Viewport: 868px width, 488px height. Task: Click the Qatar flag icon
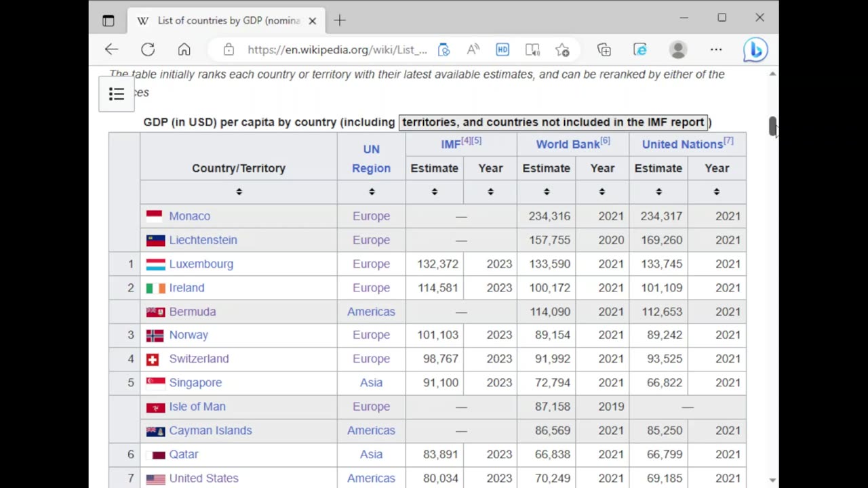click(155, 455)
